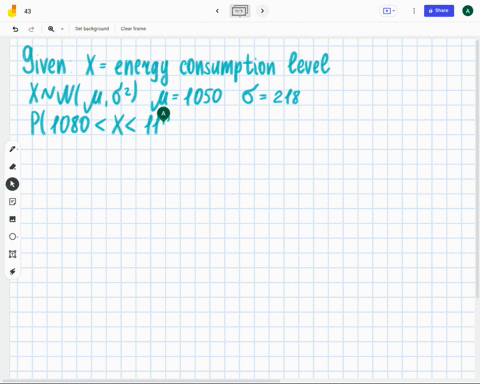Add an image to the frame
Viewport: 480px width, 384px height.
pyautogui.click(x=12, y=219)
